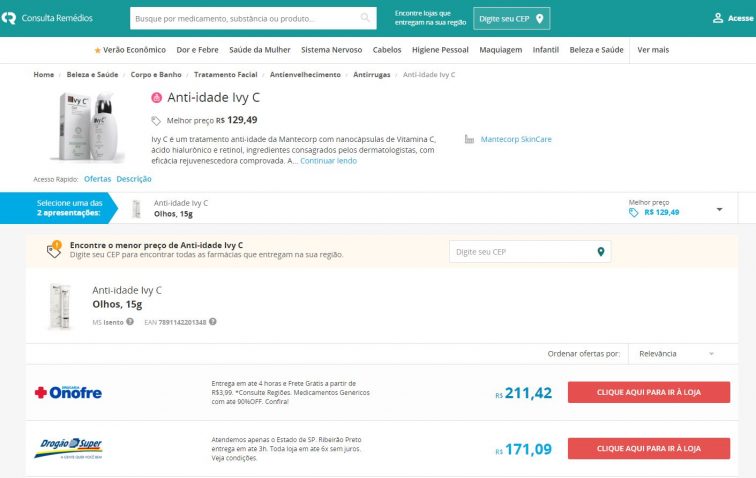Image resolution: width=756 pixels, height=478 pixels.
Task: Focus the main medication search field
Action: coord(253,18)
